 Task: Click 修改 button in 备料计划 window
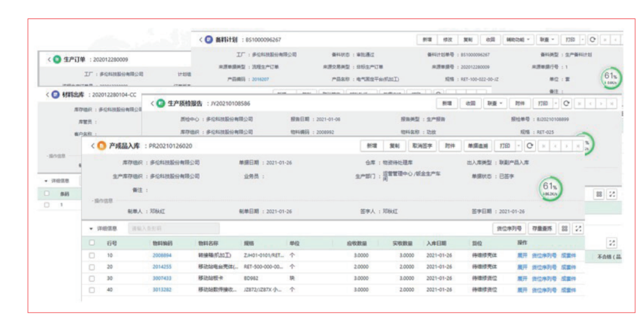(x=448, y=40)
